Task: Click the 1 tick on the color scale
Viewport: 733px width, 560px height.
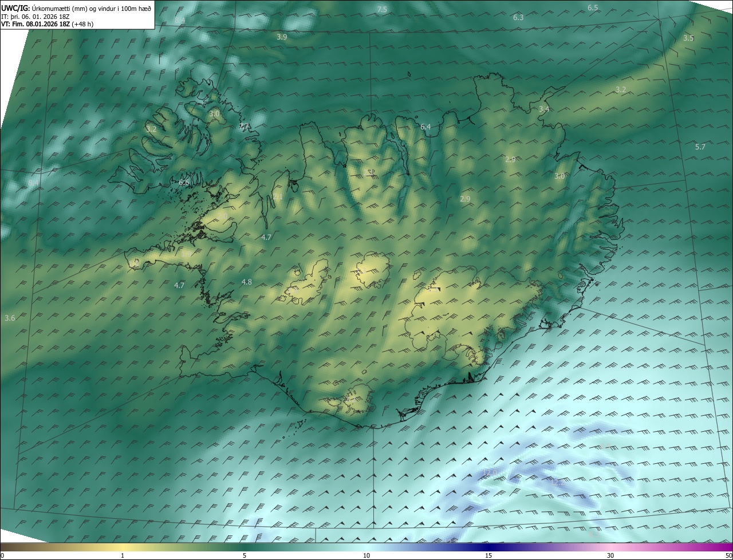Action: click(x=123, y=555)
